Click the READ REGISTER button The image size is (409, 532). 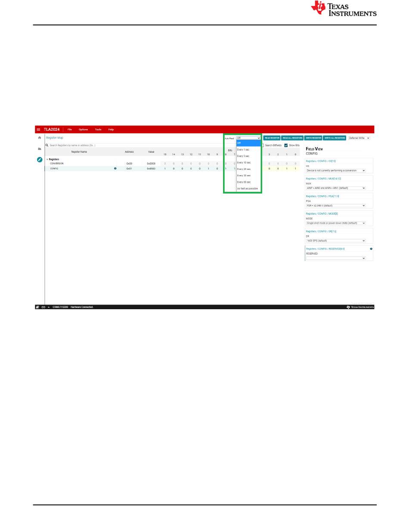click(x=272, y=138)
